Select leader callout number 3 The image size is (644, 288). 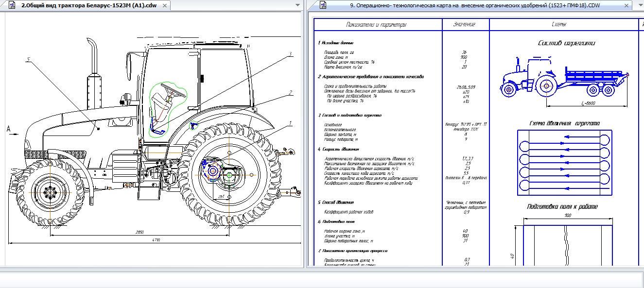[290, 53]
